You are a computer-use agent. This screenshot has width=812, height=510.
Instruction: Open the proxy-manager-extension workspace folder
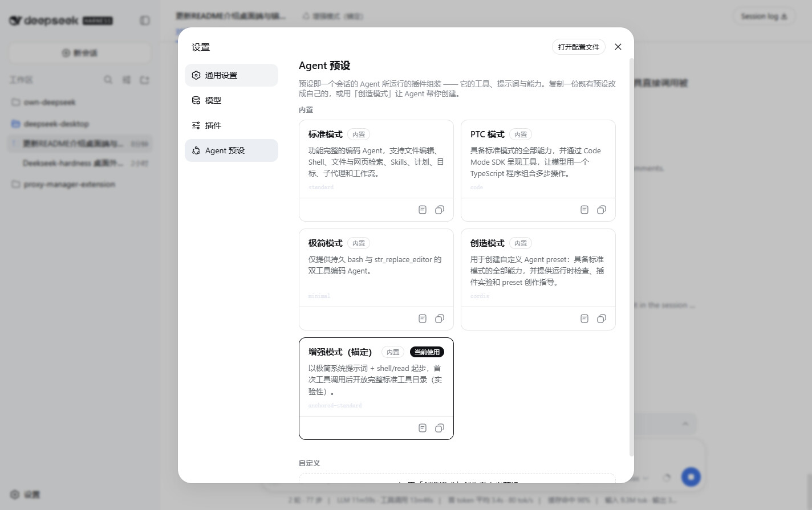tap(80, 184)
